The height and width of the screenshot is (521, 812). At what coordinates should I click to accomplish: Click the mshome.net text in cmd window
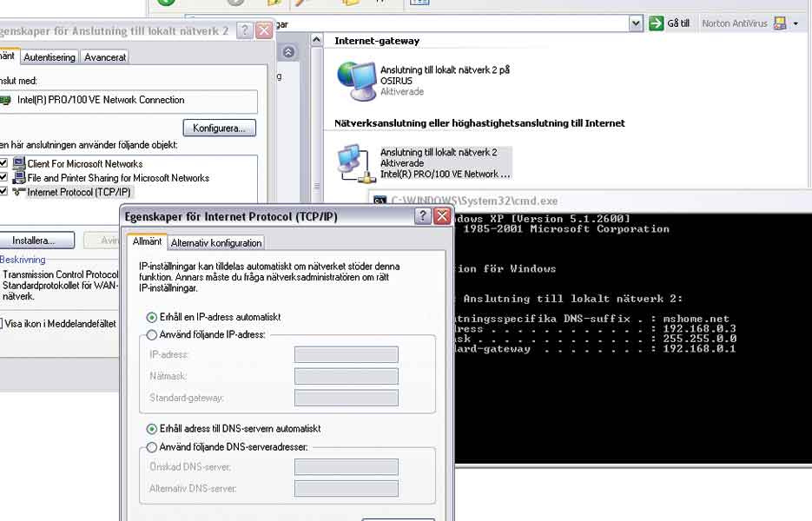click(696, 319)
